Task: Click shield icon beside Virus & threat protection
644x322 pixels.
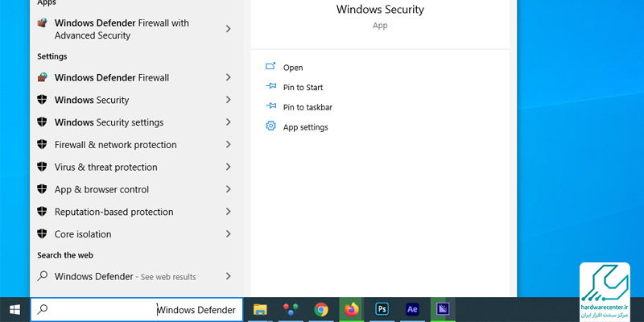Action: click(42, 167)
